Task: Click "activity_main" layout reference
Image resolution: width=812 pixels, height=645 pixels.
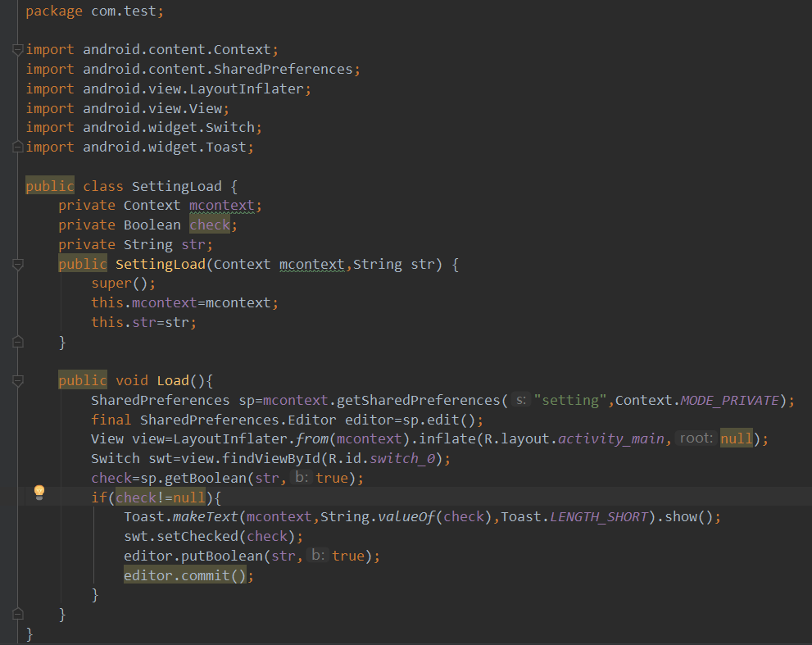Action: click(x=611, y=438)
